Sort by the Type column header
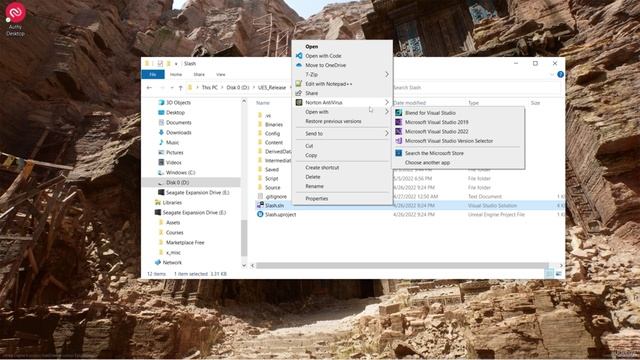This screenshot has width=640, height=360. [473, 103]
